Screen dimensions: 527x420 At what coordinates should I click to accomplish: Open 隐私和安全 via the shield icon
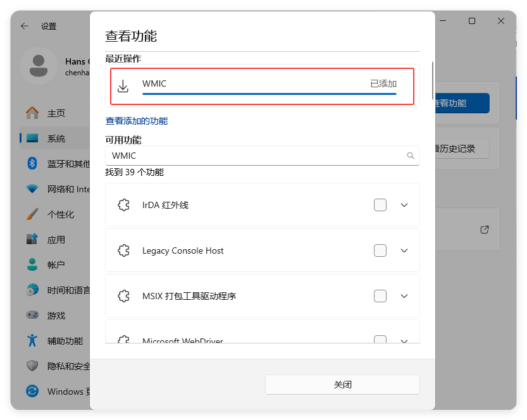point(32,366)
